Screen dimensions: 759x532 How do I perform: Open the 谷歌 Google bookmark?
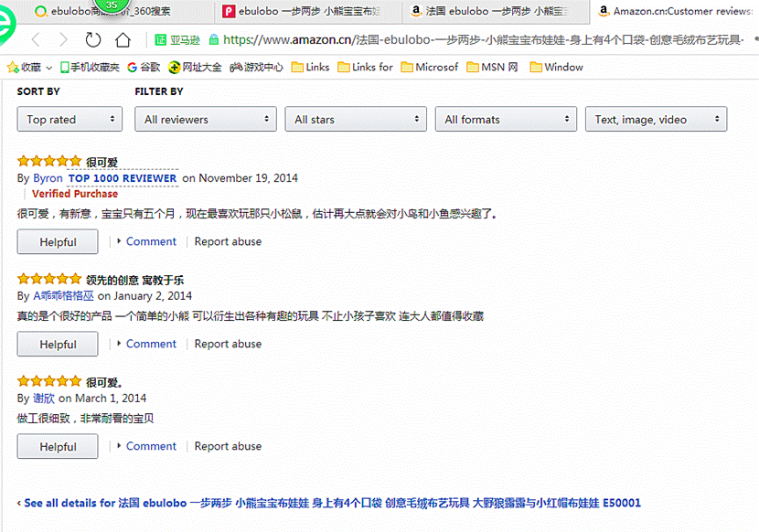tap(144, 67)
